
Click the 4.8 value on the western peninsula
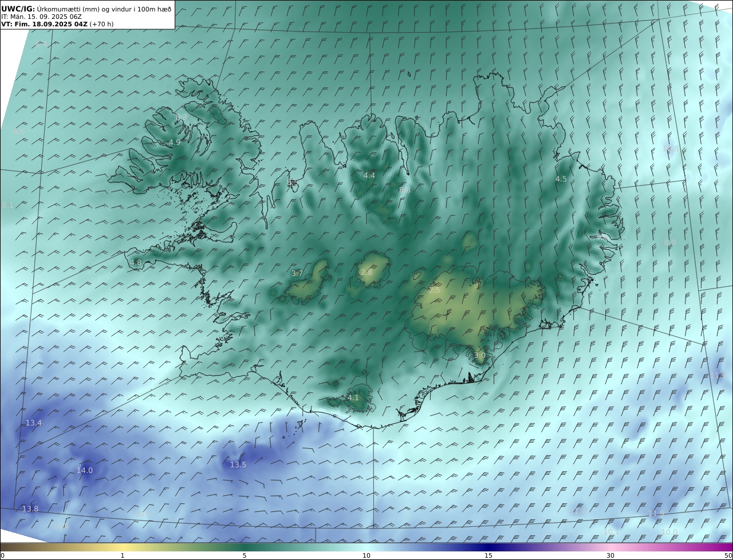coord(136,263)
